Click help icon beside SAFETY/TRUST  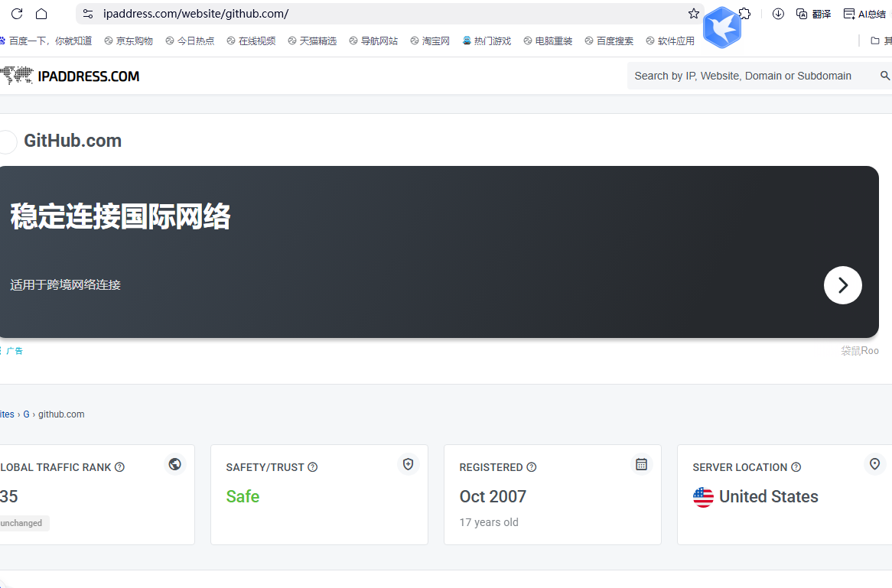tap(312, 467)
